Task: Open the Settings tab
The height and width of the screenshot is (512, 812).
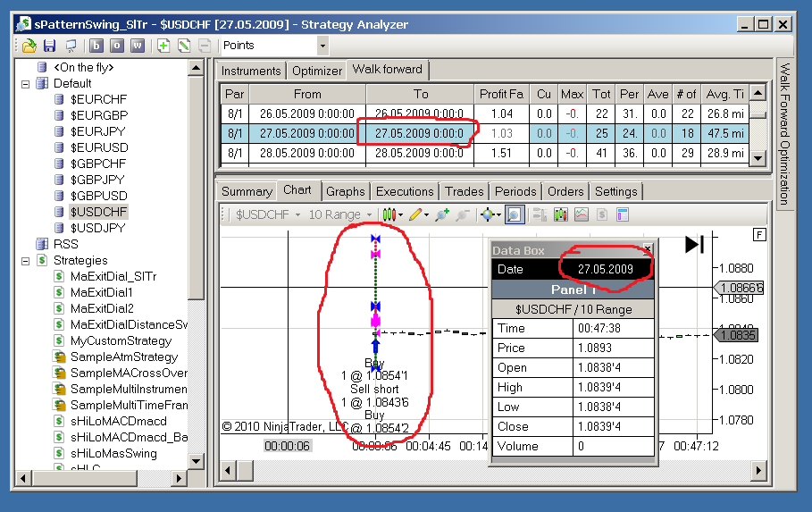Action: pos(615,192)
